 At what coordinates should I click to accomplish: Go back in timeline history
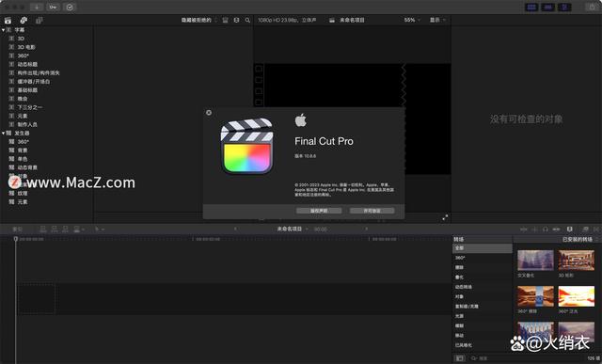pos(235,229)
